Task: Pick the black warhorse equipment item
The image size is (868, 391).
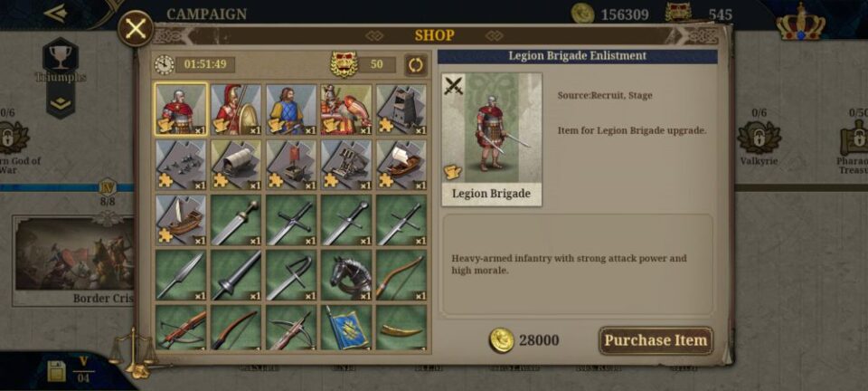Action: (346, 275)
